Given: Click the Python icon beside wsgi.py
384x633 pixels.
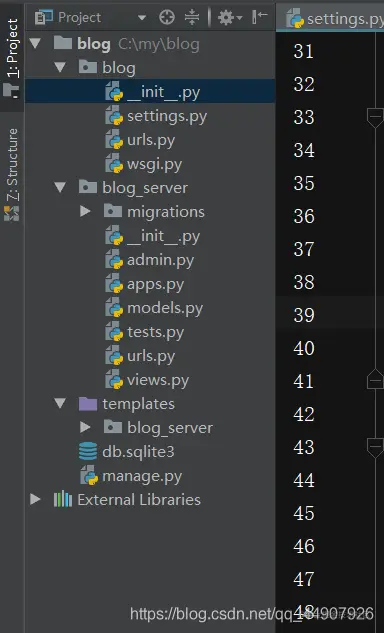Looking at the screenshot, I should click(x=114, y=164).
